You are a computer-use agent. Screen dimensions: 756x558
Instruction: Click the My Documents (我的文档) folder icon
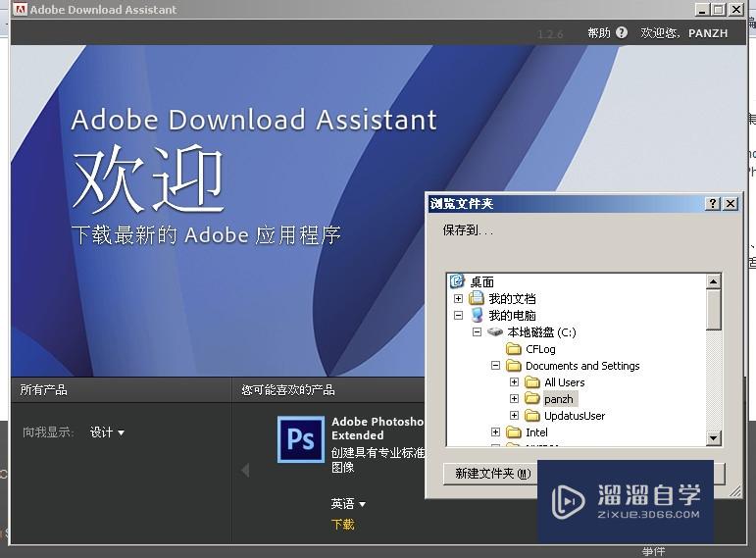[476, 298]
